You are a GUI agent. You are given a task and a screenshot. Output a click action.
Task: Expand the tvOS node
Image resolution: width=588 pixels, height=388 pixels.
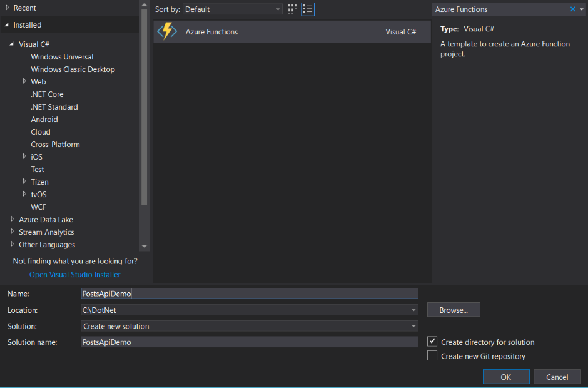24,193
